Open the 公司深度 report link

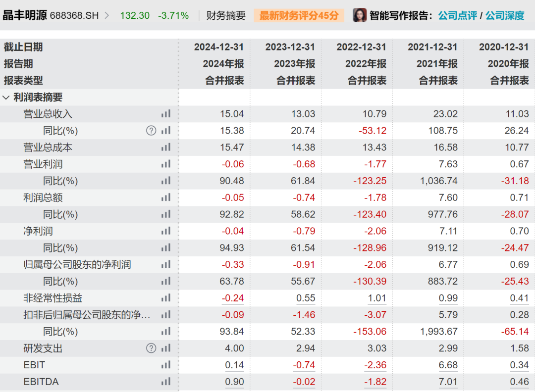pos(505,15)
